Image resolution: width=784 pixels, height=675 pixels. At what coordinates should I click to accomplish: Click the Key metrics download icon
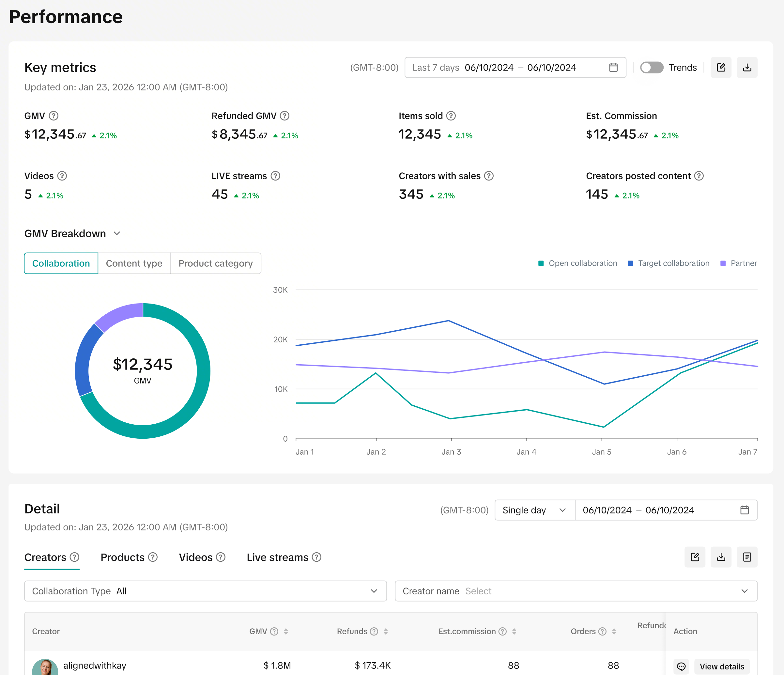(747, 67)
